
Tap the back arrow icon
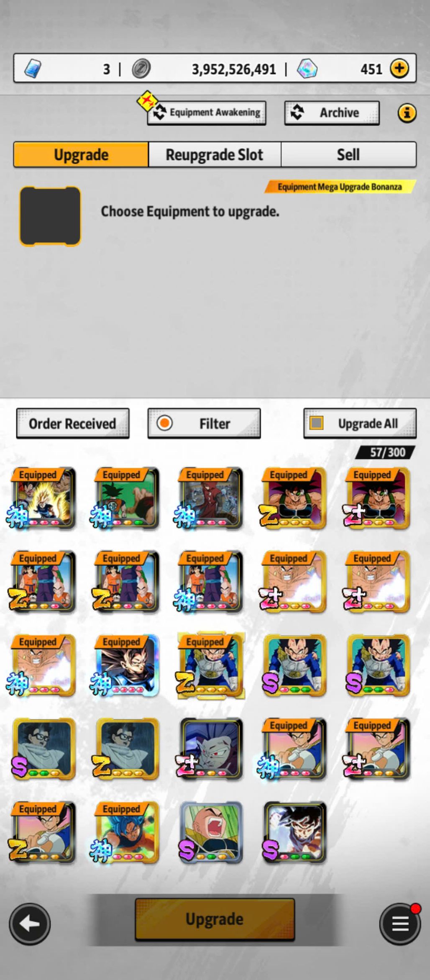click(30, 924)
